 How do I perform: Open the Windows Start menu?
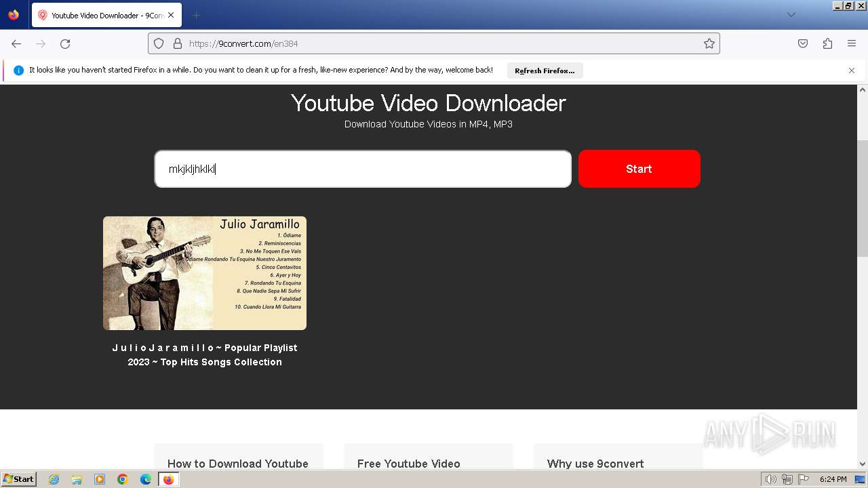[x=18, y=479]
